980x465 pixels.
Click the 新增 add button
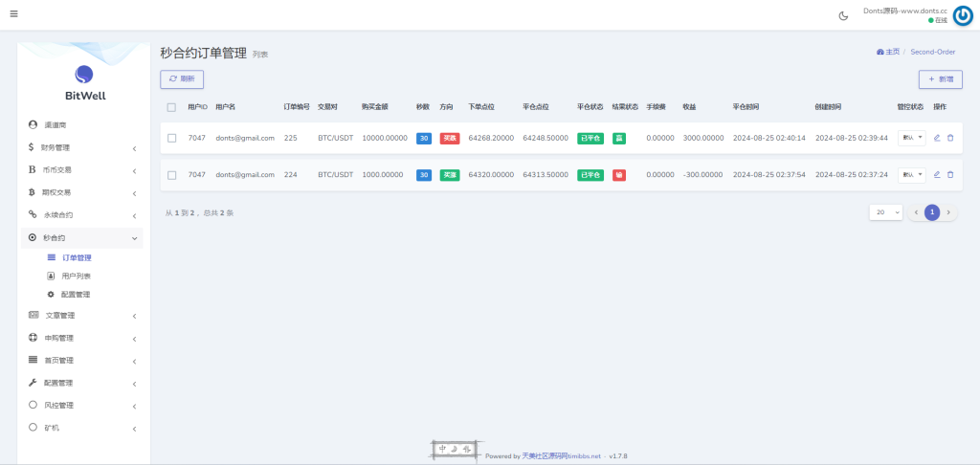pos(940,79)
